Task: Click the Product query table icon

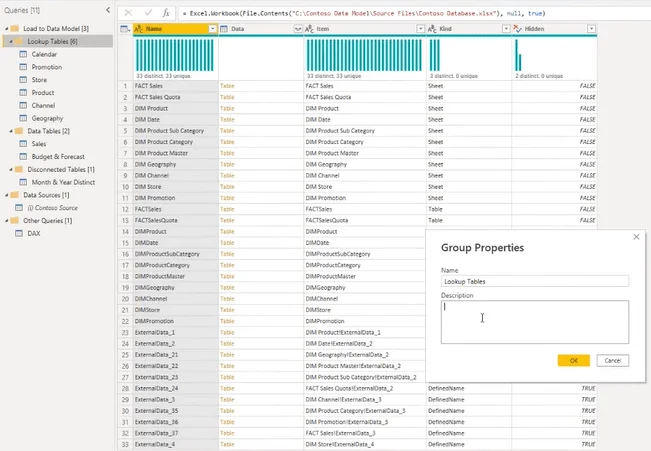Action: coord(23,93)
